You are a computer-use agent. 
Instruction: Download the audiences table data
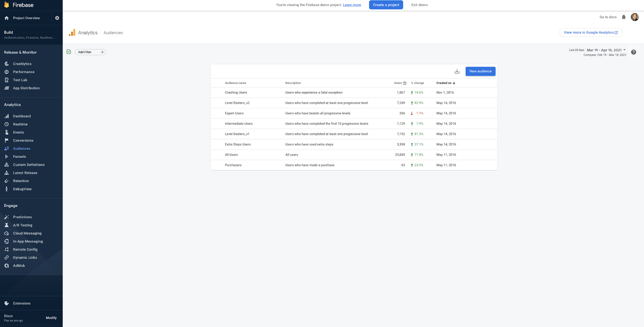pos(457,71)
